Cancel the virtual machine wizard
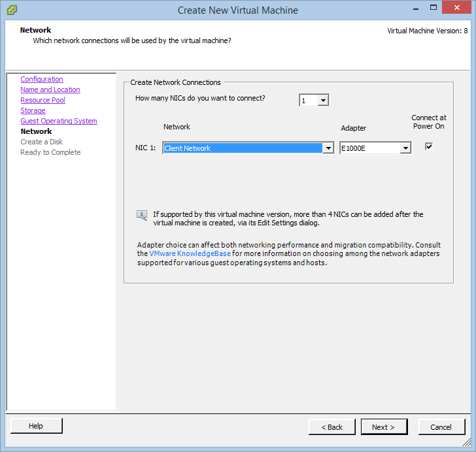Screen dimensions: 476x452 (441, 427)
